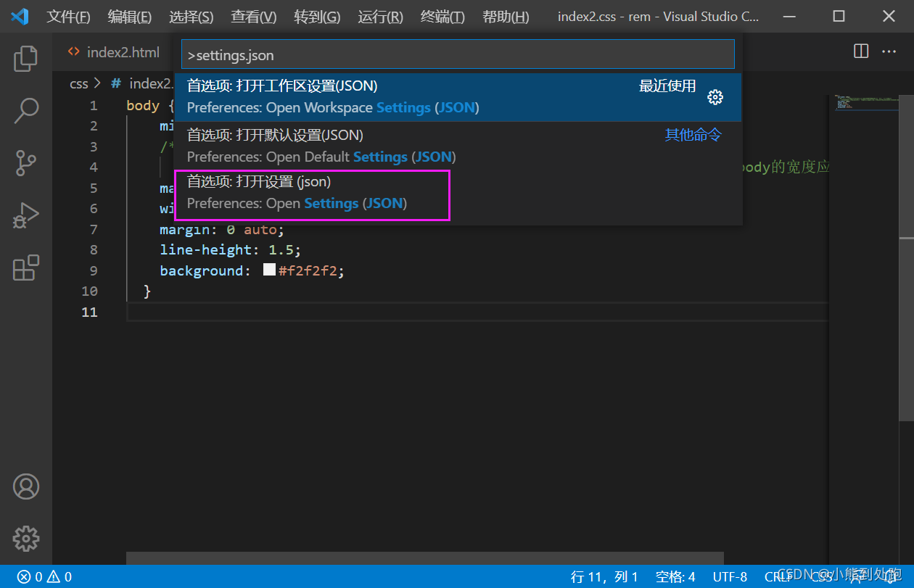This screenshot has width=914, height=588.
Task: Open Manage settings gear icon
Action: [26, 539]
